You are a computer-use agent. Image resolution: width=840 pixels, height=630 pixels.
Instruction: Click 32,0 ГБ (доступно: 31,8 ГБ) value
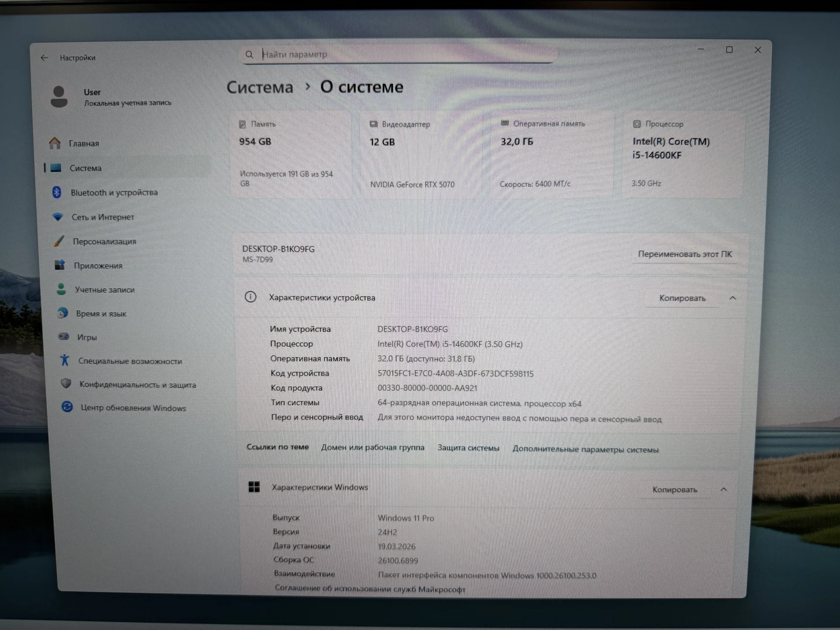pyautogui.click(x=426, y=359)
